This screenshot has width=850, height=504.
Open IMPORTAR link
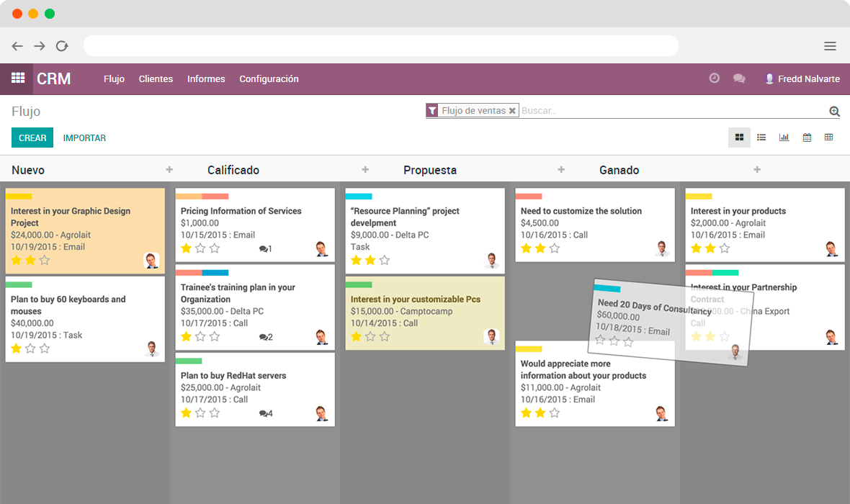click(84, 137)
